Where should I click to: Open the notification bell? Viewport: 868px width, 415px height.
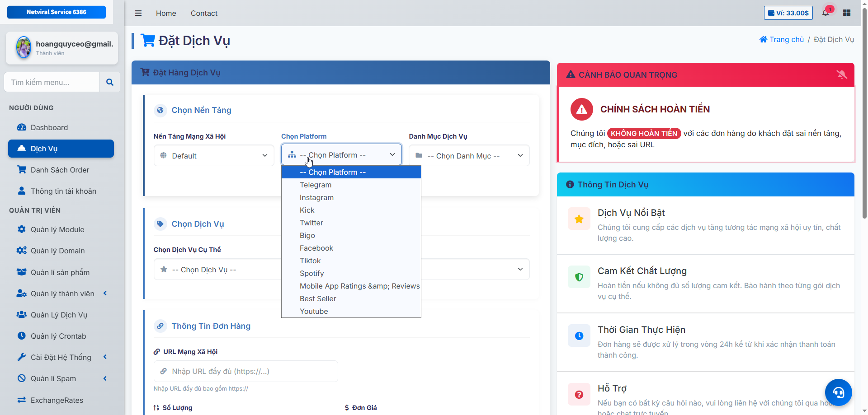(x=826, y=13)
